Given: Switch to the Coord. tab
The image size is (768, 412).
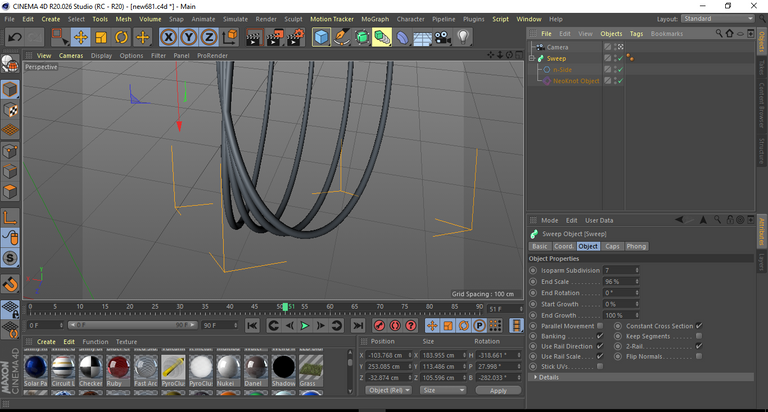Looking at the screenshot, I should (563, 246).
